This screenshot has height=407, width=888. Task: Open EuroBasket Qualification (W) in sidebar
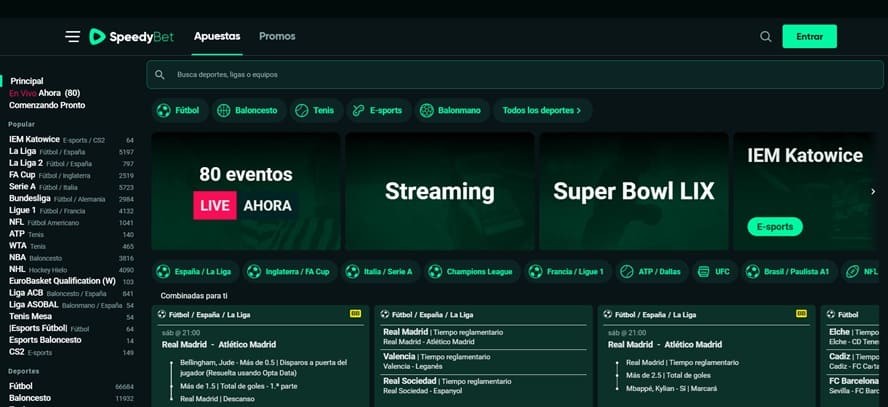click(71, 281)
